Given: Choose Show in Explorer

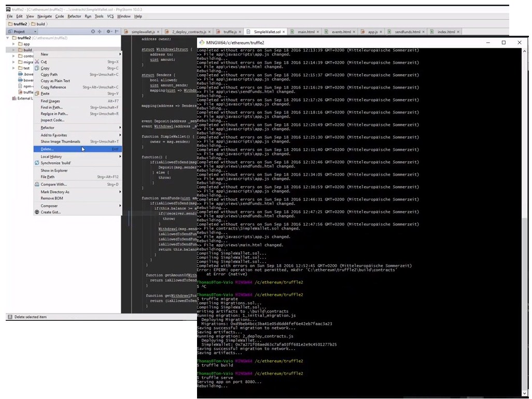Looking at the screenshot, I should 77,170.
